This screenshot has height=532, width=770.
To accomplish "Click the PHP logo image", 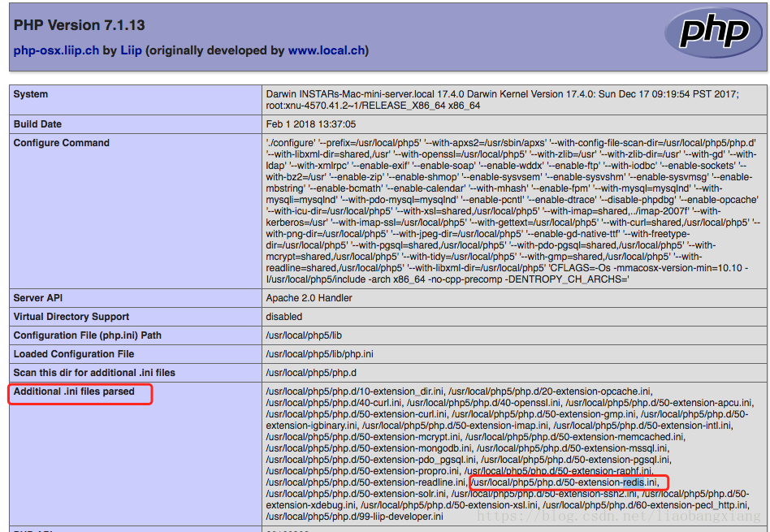I will [x=713, y=33].
